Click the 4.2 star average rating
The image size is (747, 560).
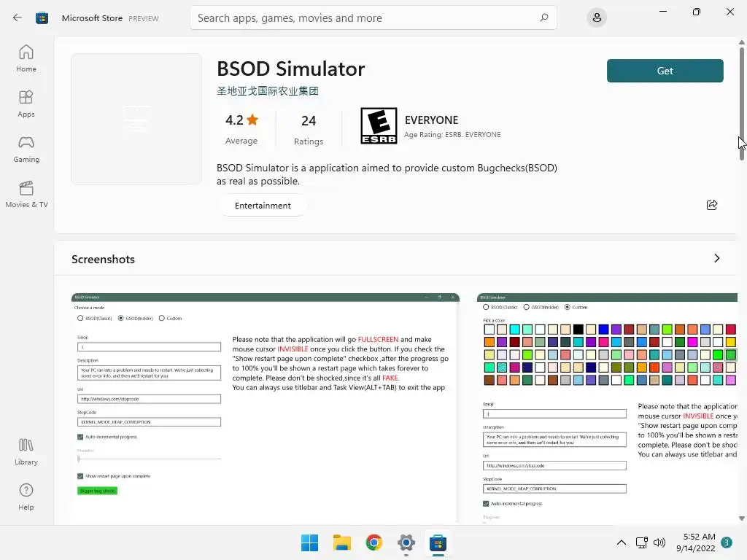[241, 128]
